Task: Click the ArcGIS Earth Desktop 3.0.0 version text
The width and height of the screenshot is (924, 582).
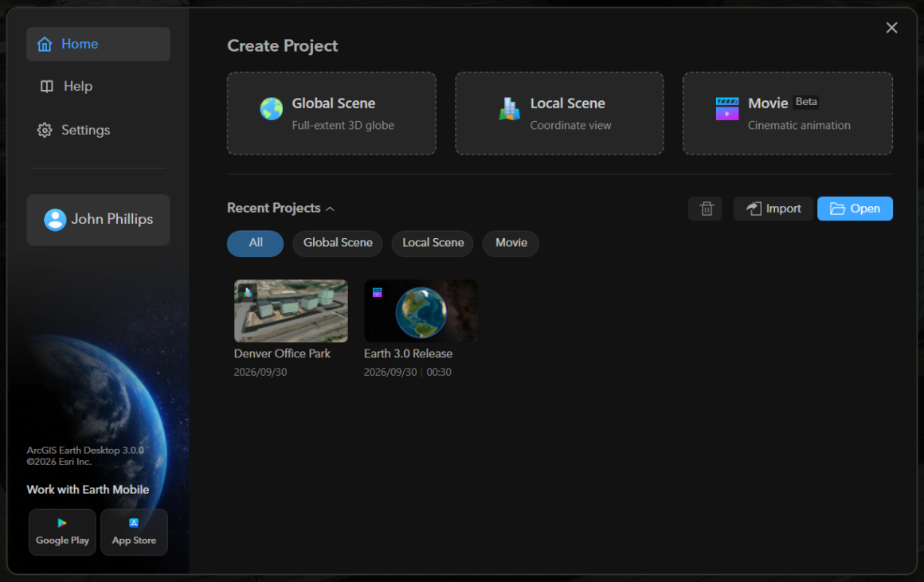Action: 85,450
